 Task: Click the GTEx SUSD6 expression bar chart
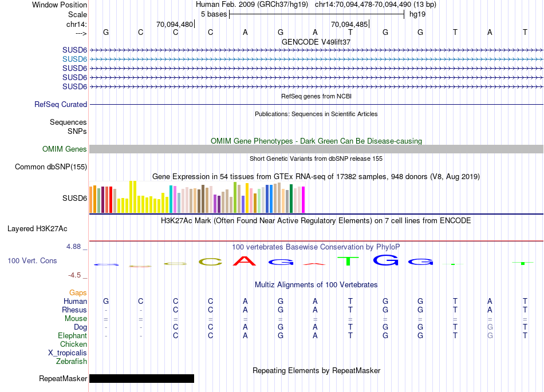click(197, 197)
